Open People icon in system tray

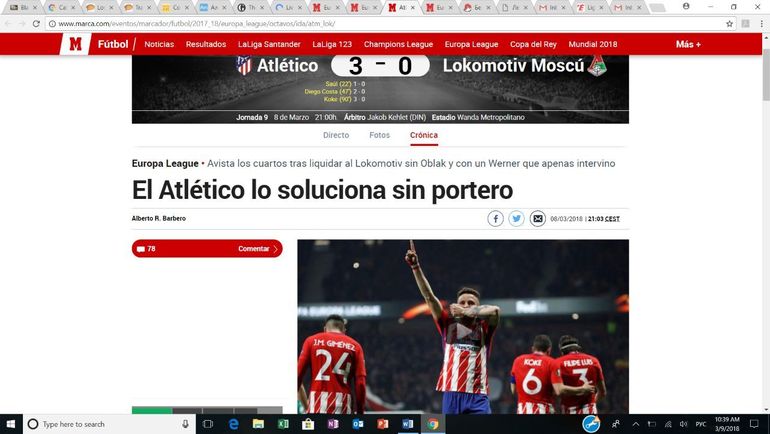click(616, 424)
